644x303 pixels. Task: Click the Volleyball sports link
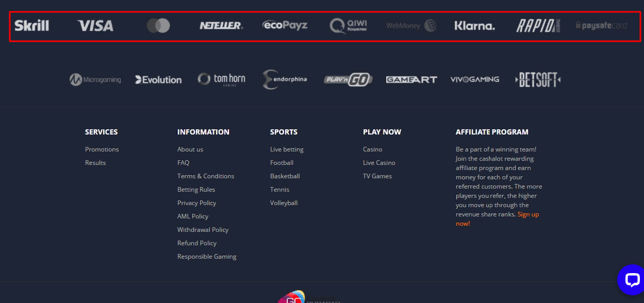(x=284, y=203)
